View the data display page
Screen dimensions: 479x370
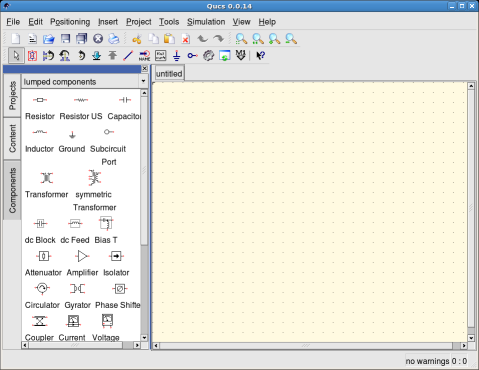coord(225,55)
